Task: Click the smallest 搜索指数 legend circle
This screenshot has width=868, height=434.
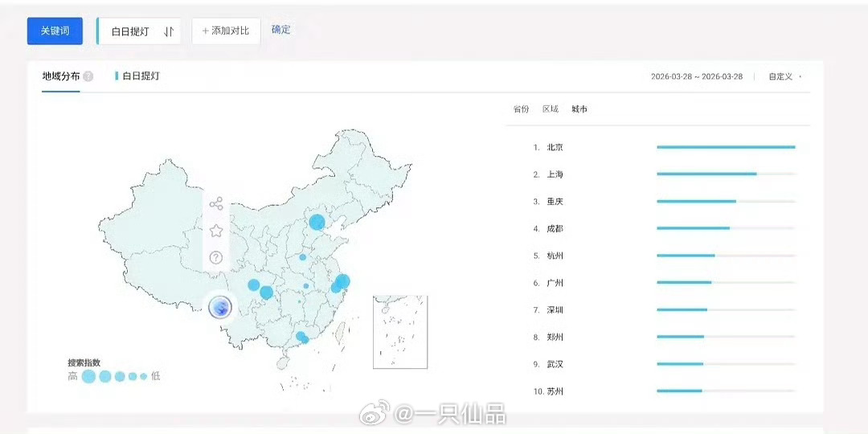Action: click(143, 376)
